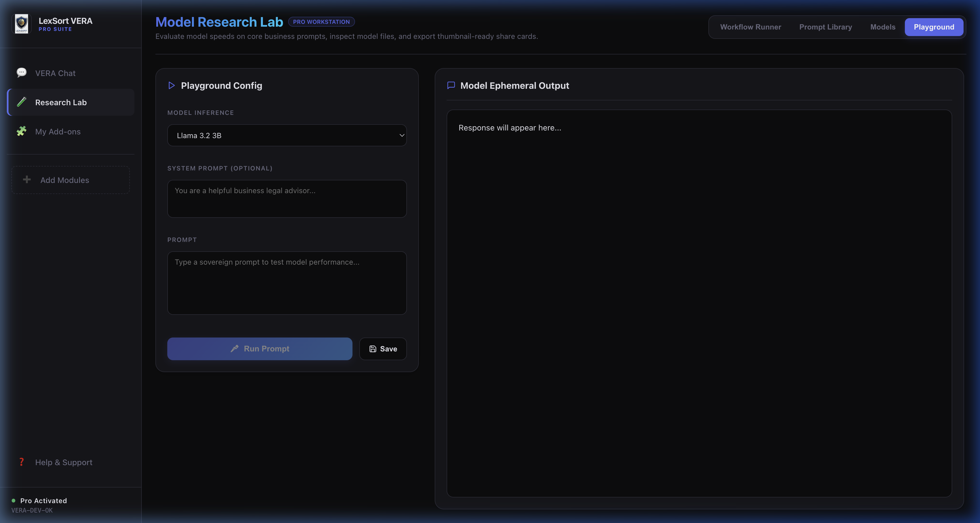Click the SYSTEM PROMPT (OPTIONAL) label
This screenshot has height=523, width=980.
[x=220, y=168]
